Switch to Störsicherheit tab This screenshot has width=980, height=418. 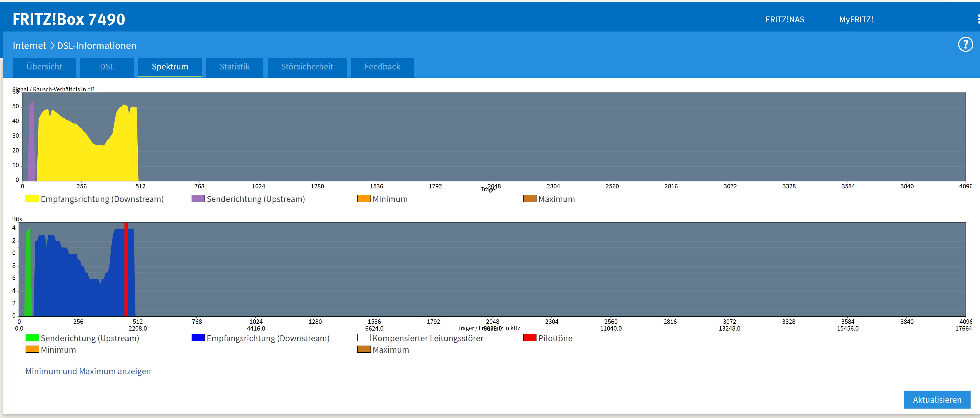pos(307,67)
